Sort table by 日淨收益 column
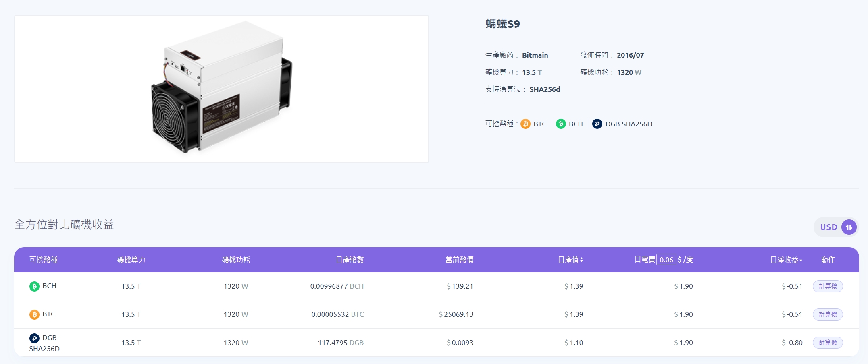The width and height of the screenshot is (868, 364). pos(786,260)
